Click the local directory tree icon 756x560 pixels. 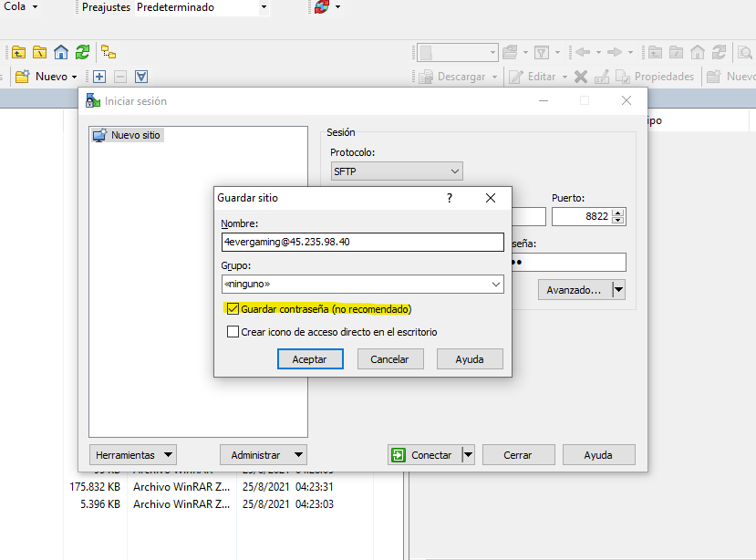109,52
